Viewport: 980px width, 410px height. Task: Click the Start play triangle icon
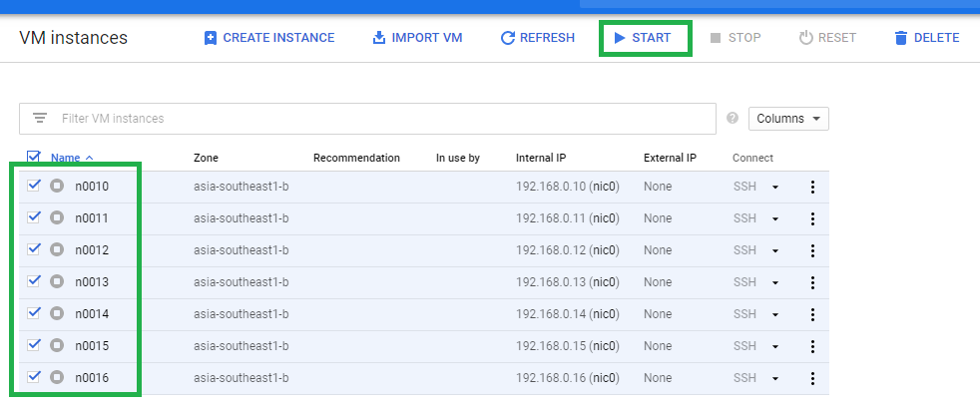tap(620, 38)
